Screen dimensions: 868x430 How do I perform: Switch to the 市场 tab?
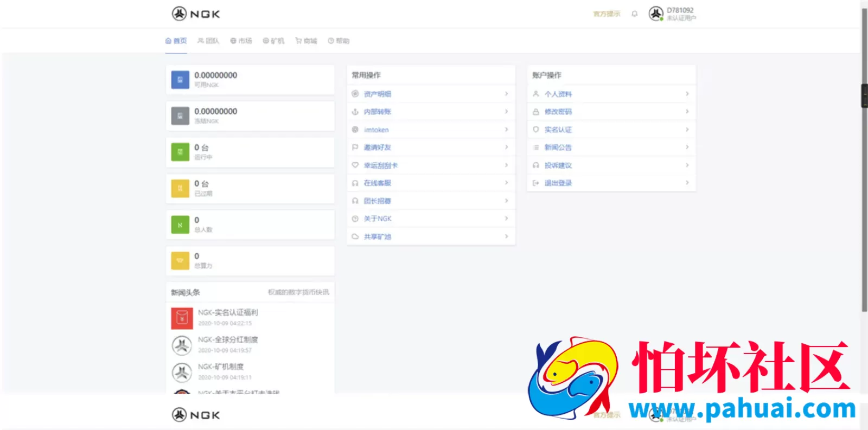(x=241, y=41)
